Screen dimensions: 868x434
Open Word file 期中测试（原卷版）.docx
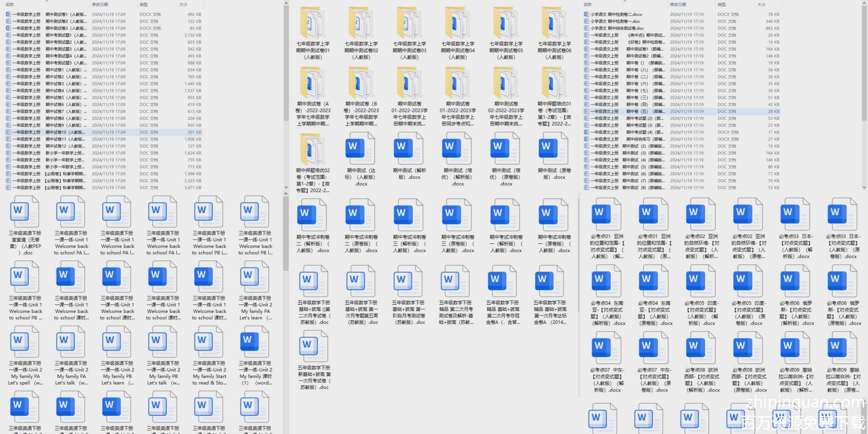[x=554, y=150]
